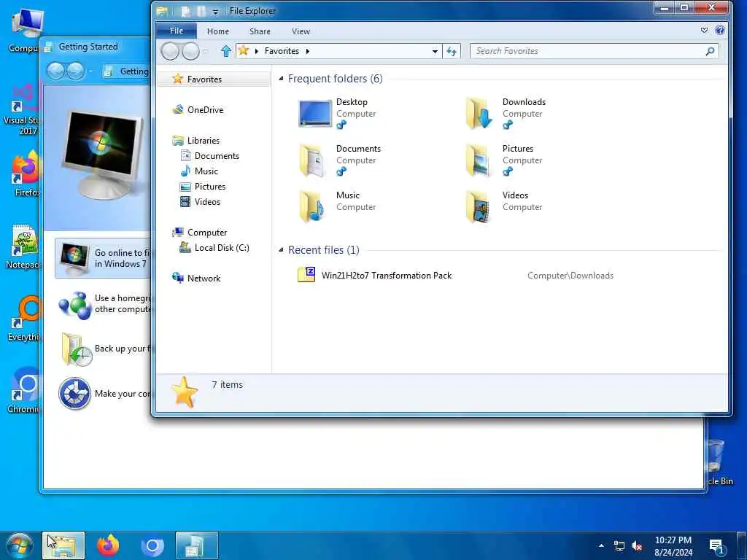Show hidden tray icons arrow
Screen dimensions: 747x560
coord(601,545)
